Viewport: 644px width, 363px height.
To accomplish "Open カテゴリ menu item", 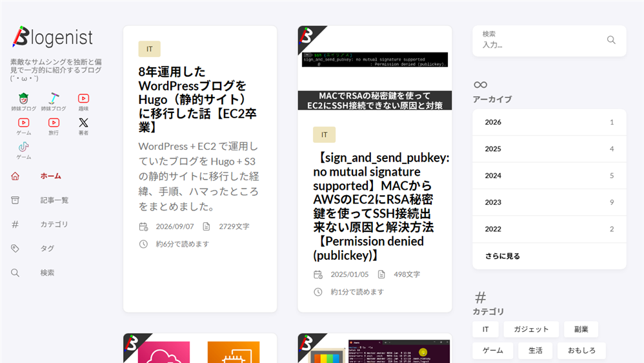I will (54, 225).
